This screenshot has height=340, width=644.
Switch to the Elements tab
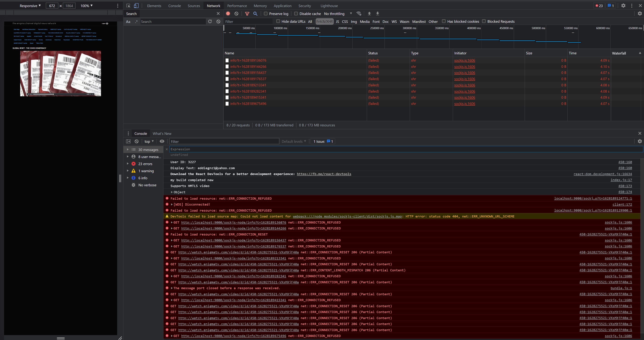pos(154,6)
